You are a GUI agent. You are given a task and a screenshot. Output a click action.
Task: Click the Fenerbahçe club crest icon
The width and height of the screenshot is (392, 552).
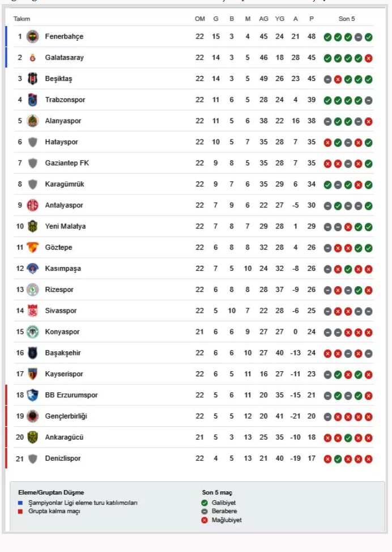33,36
